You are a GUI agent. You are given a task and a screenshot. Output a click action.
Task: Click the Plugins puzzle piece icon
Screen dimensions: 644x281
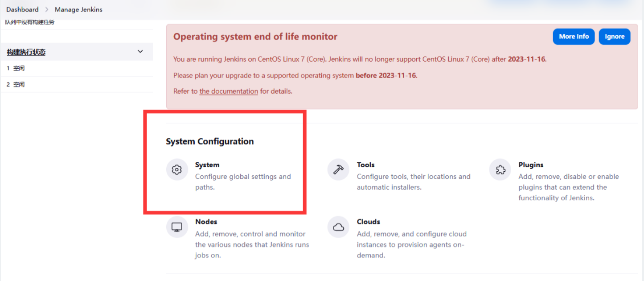coord(500,170)
